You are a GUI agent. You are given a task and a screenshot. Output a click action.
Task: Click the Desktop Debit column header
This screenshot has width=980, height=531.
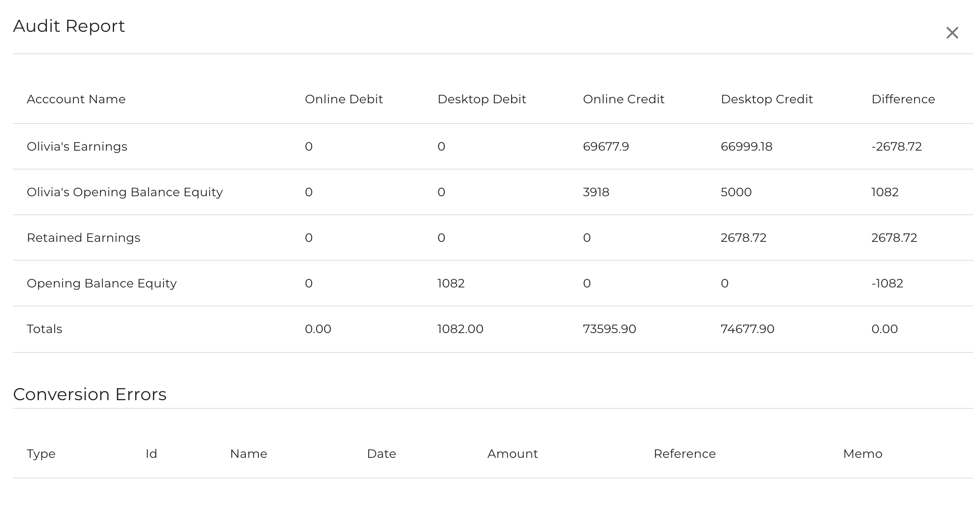[482, 99]
